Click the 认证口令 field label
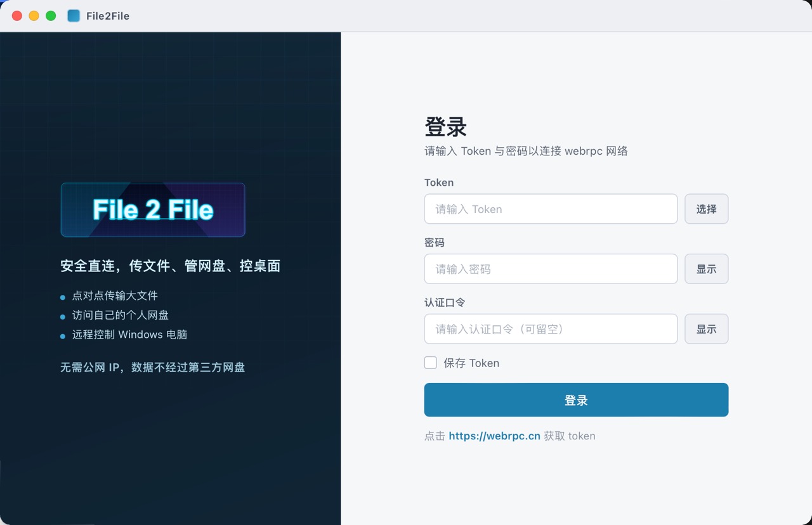812x525 pixels. (445, 302)
